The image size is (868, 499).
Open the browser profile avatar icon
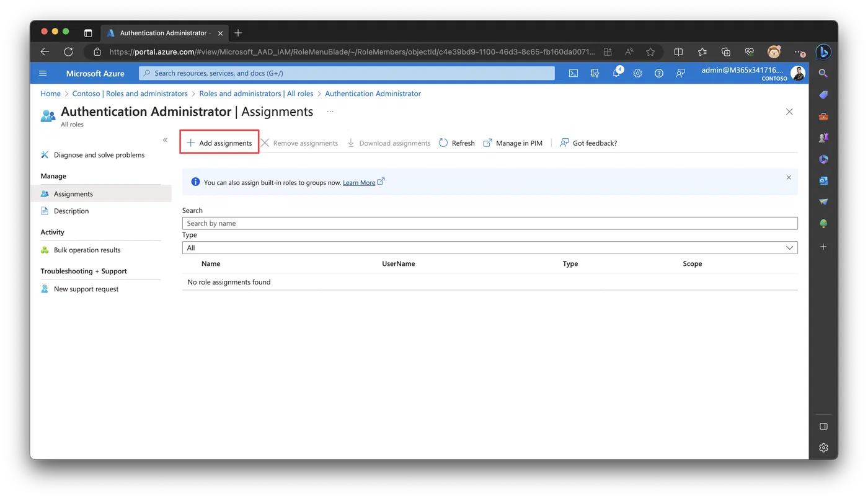click(x=774, y=52)
